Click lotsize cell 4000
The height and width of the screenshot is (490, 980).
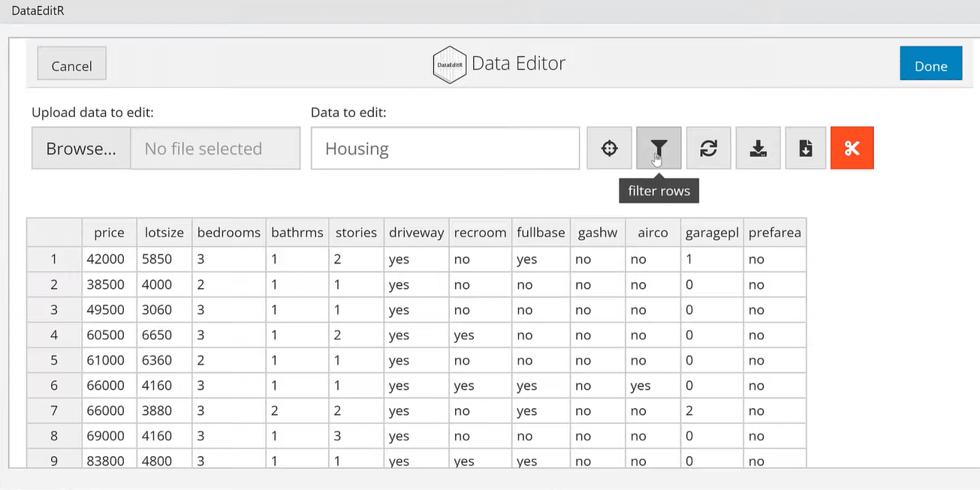(164, 284)
